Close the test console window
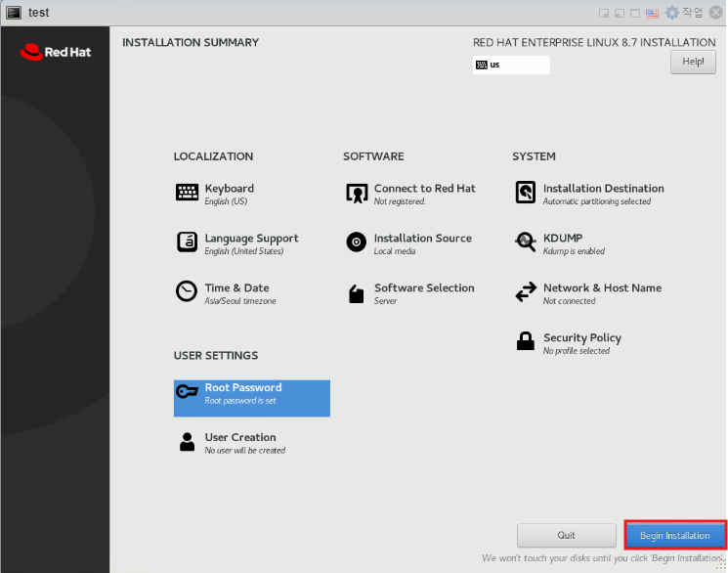The image size is (728, 573). [x=716, y=13]
